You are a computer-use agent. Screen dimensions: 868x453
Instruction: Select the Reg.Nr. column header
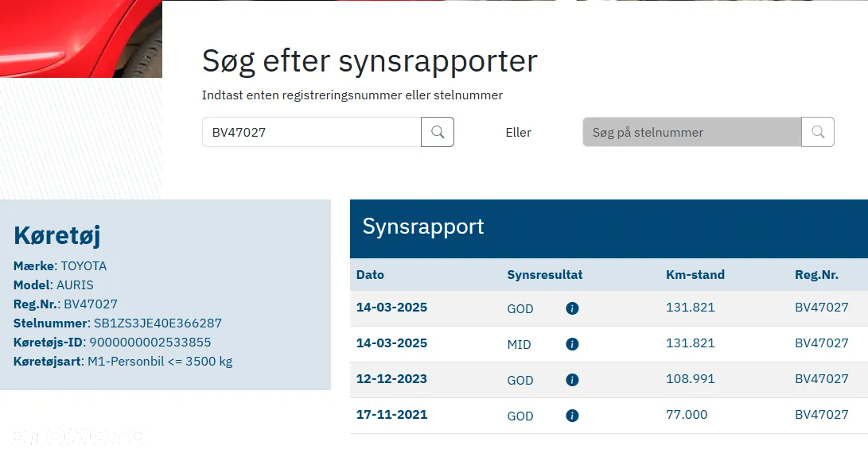point(816,275)
